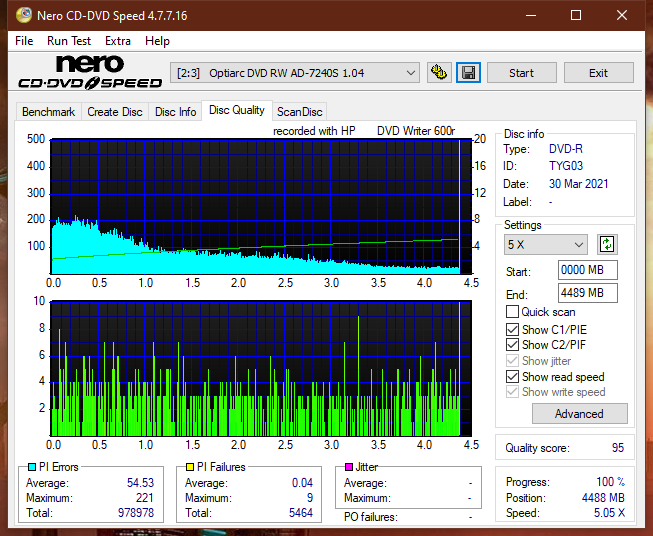Click the yellow PI Failures legend swatch
The height and width of the screenshot is (536, 653).
tap(190, 467)
